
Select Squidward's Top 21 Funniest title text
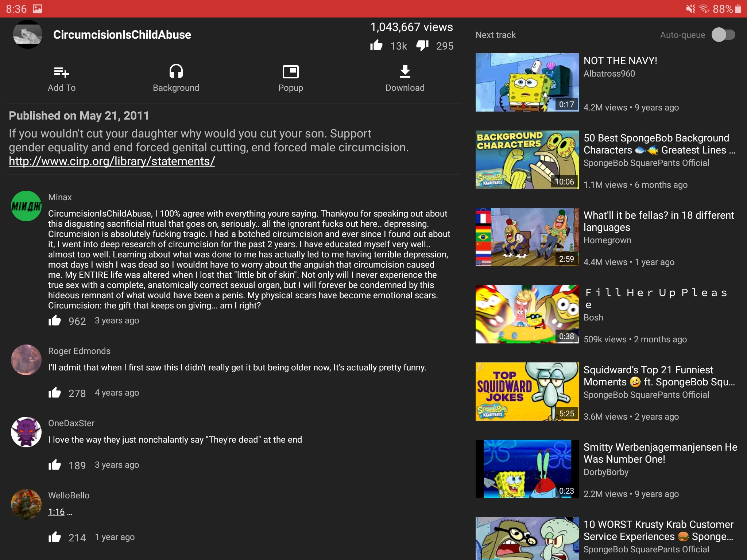click(x=659, y=376)
